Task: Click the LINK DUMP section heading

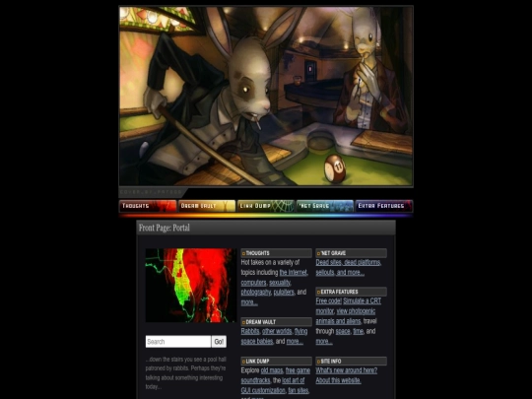Action: pyautogui.click(x=276, y=362)
